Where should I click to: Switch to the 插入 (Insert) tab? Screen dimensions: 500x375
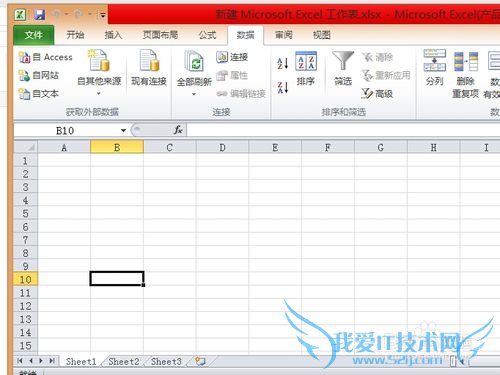click(x=113, y=35)
